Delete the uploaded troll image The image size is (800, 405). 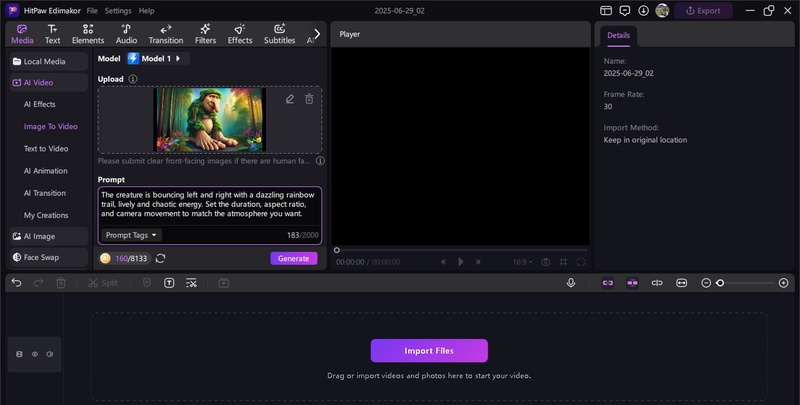coord(309,99)
